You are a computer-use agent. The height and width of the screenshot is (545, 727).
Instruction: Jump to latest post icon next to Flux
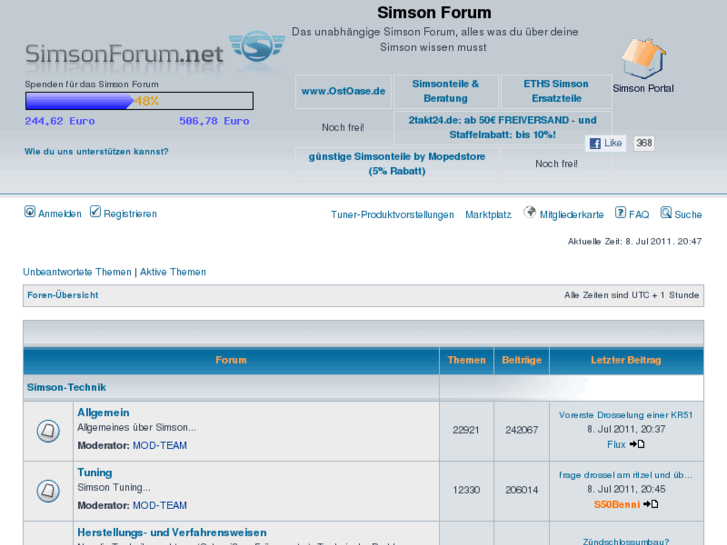(x=637, y=444)
